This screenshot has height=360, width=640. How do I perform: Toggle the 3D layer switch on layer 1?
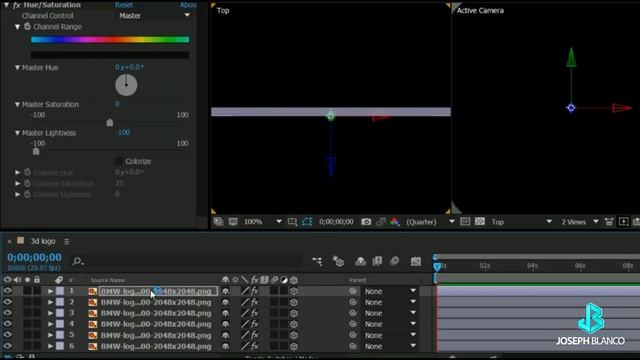coord(294,291)
